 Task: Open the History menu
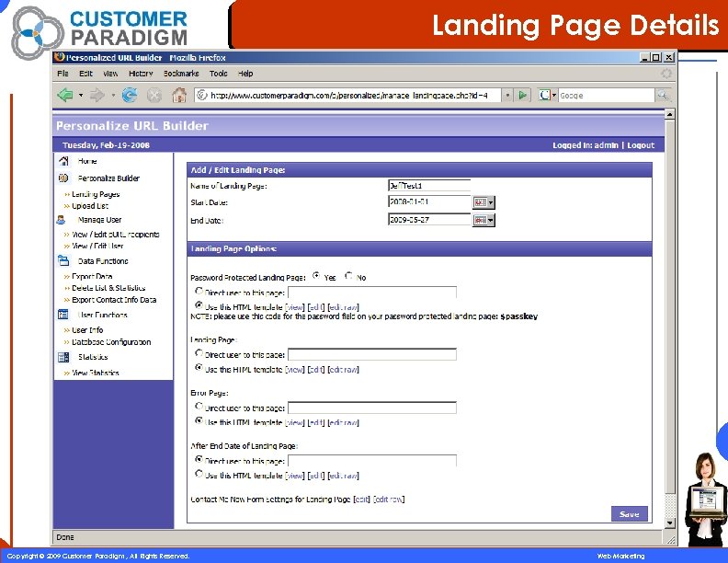[x=141, y=74]
